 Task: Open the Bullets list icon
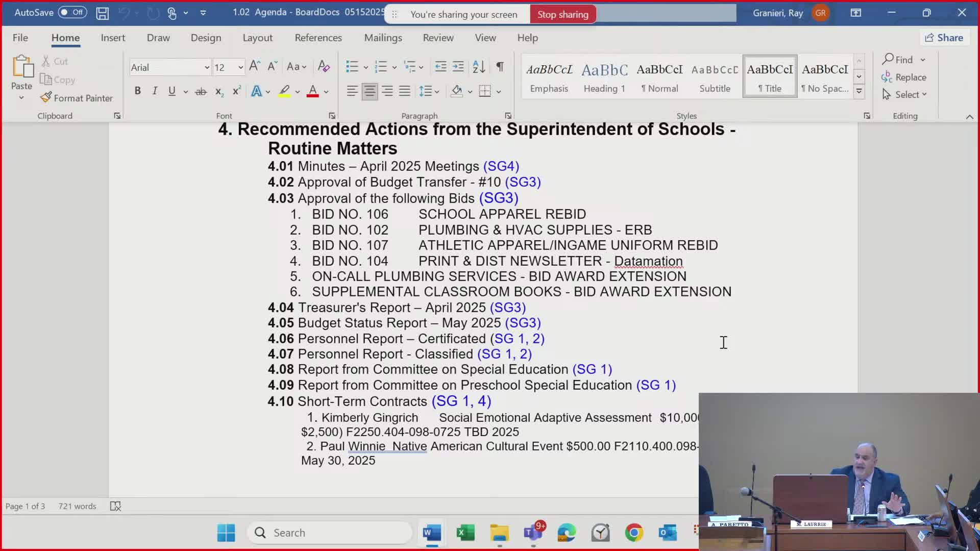352,66
